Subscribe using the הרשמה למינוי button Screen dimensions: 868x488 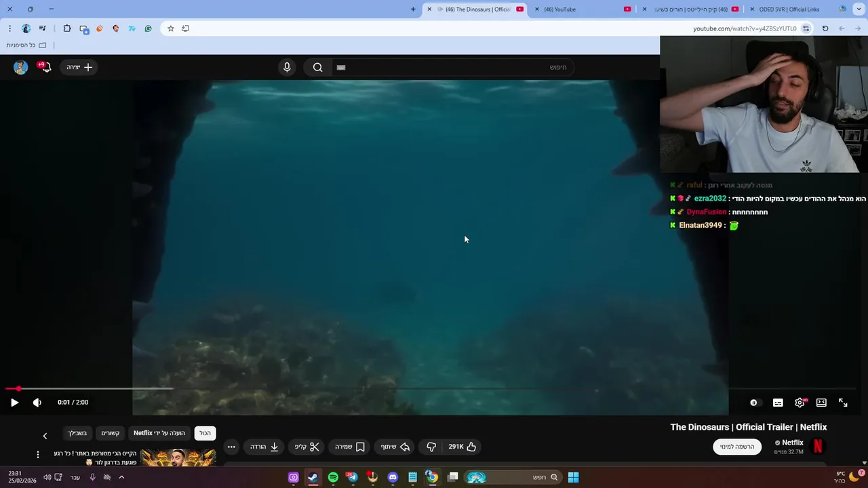tap(737, 447)
